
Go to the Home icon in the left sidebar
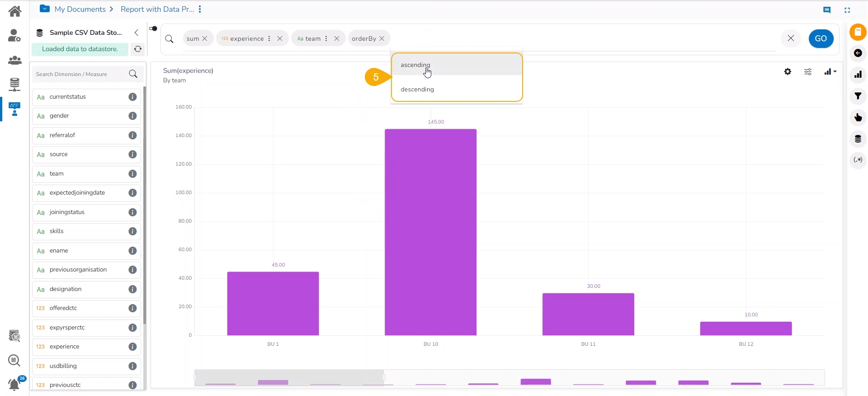coord(14,11)
